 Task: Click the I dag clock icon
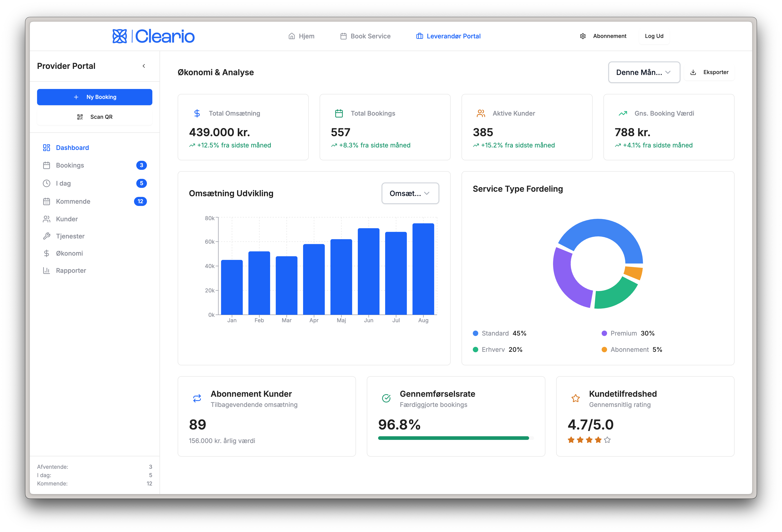[46, 183]
